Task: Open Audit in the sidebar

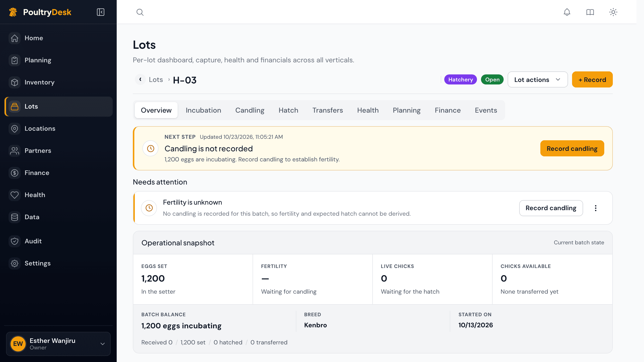Action: coord(58,241)
